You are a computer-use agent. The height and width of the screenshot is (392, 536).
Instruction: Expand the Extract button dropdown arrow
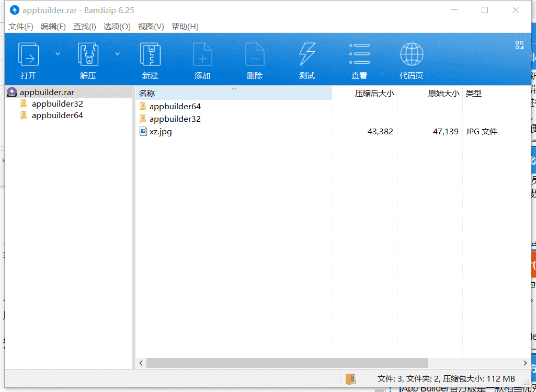[117, 54]
